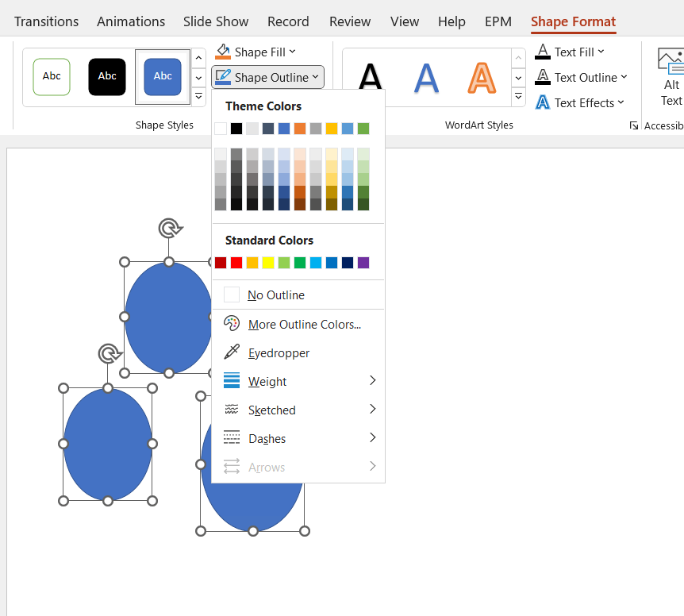Open the Alt Text tool
Image resolution: width=684 pixels, height=616 pixels.
click(x=671, y=77)
